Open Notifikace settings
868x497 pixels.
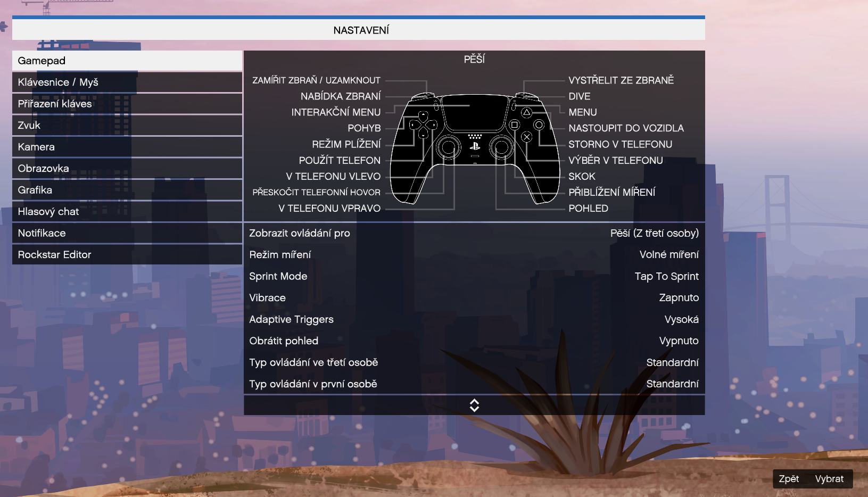pyautogui.click(x=127, y=233)
